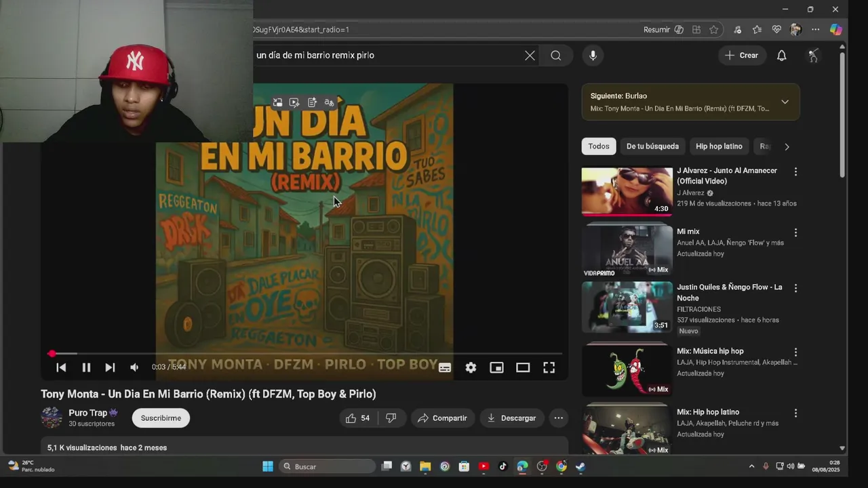The height and width of the screenshot is (488, 868).
Task: Open Edge settings and more menu
Action: [815, 30]
